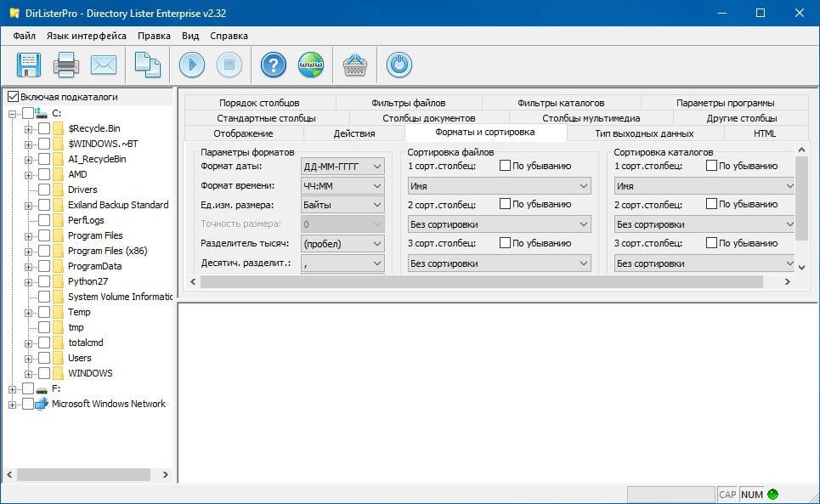This screenshot has width=820, height=504.
Task: Click the Stop square toolbar icon
Action: click(229, 65)
